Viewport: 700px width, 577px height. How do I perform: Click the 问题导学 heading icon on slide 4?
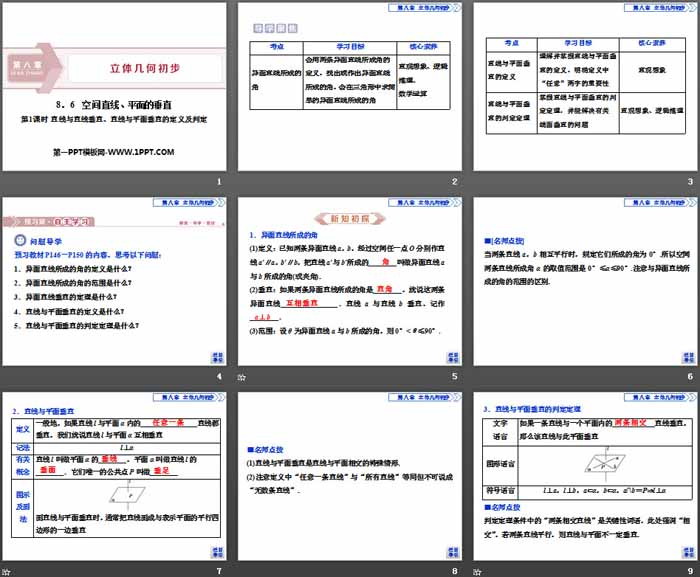point(21,241)
